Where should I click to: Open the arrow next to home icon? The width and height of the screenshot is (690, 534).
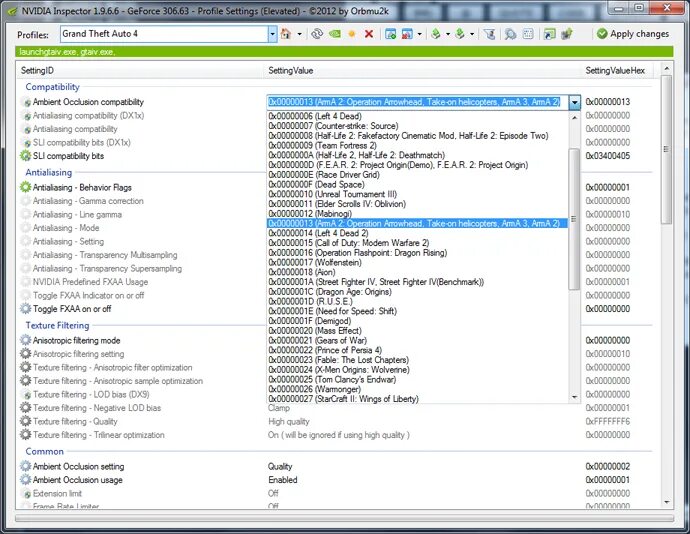pyautogui.click(x=300, y=34)
